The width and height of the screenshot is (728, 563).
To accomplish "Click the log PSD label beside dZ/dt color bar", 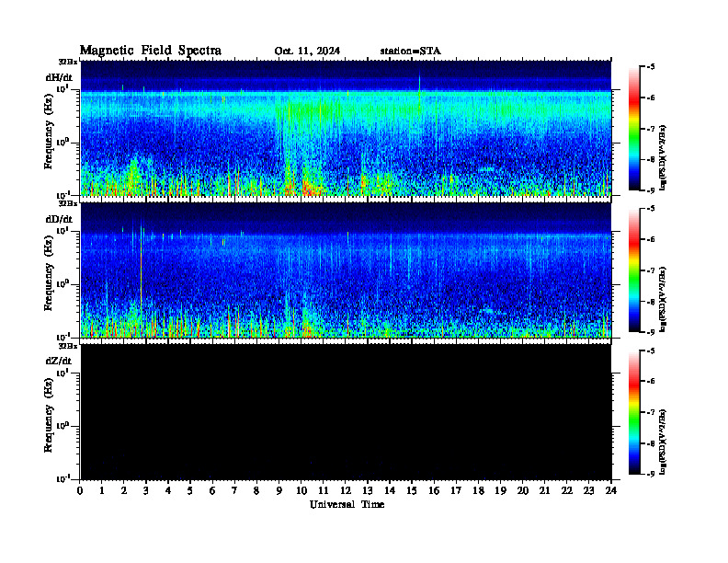I will click(x=663, y=442).
